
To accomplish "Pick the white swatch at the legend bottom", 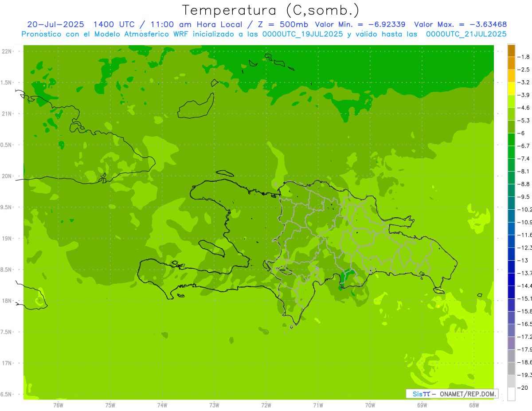I will point(511,394).
